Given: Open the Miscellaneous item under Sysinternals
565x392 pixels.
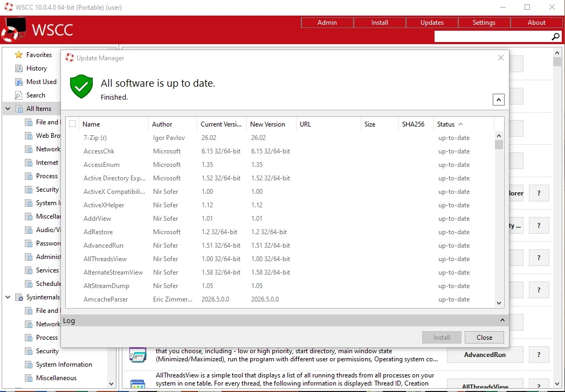Looking at the screenshot, I should click(x=56, y=378).
